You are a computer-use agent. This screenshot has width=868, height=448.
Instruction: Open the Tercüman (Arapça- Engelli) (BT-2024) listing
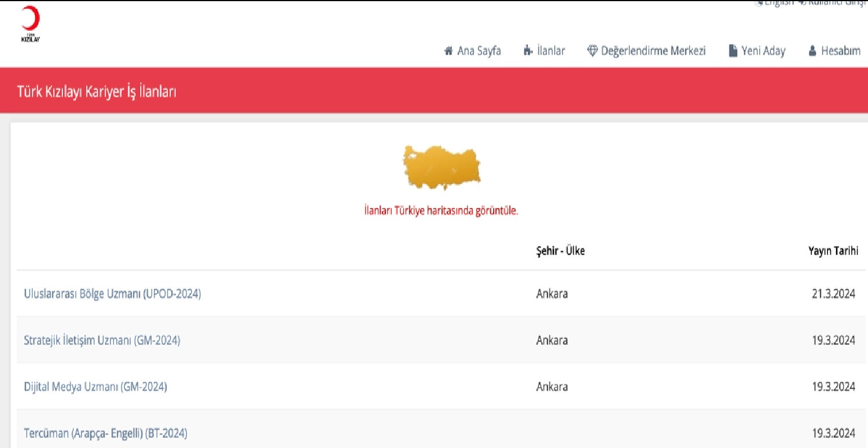coord(105,433)
